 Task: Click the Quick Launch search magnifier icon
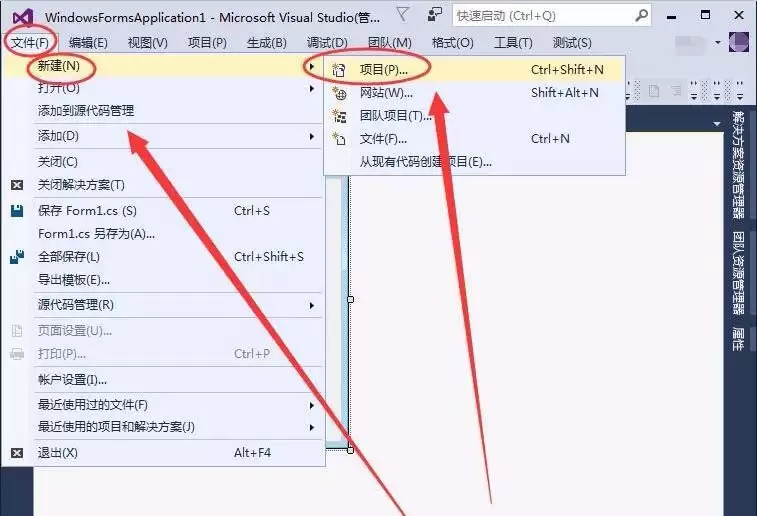(641, 16)
